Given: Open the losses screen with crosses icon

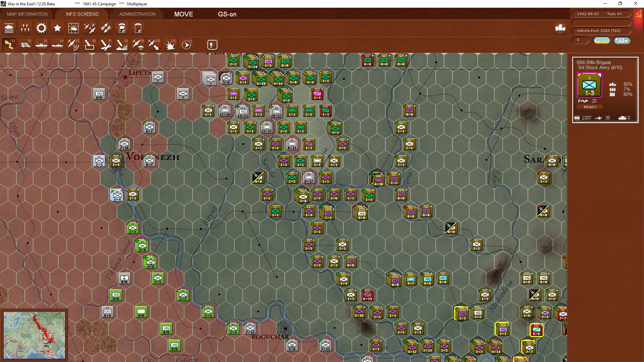Looking at the screenshot, I should pyautogui.click(x=25, y=28).
